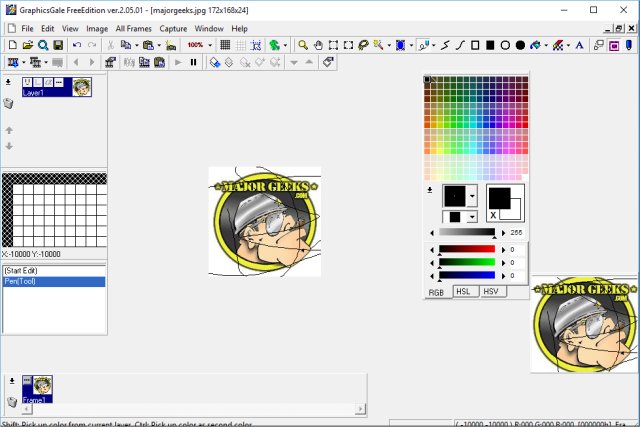Viewport: 640px width, 427px height.
Task: Toggle the grid display icon
Action: 227,45
